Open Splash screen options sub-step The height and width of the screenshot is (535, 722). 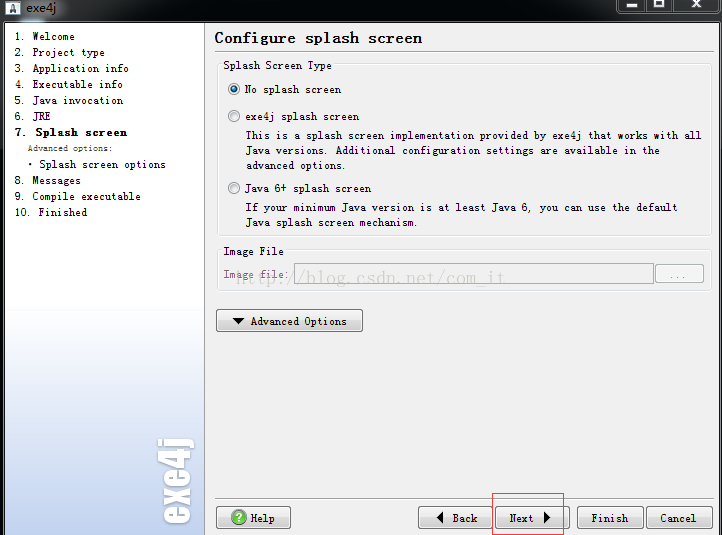tap(102, 164)
